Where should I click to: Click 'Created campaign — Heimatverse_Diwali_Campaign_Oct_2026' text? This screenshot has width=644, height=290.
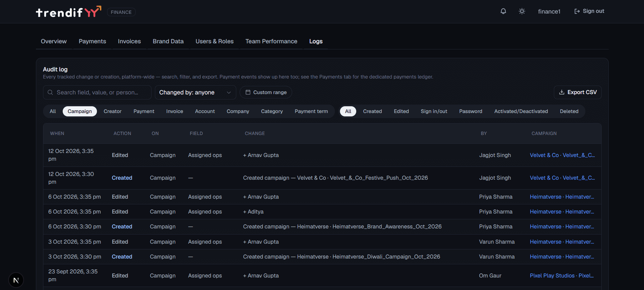pyautogui.click(x=342, y=256)
